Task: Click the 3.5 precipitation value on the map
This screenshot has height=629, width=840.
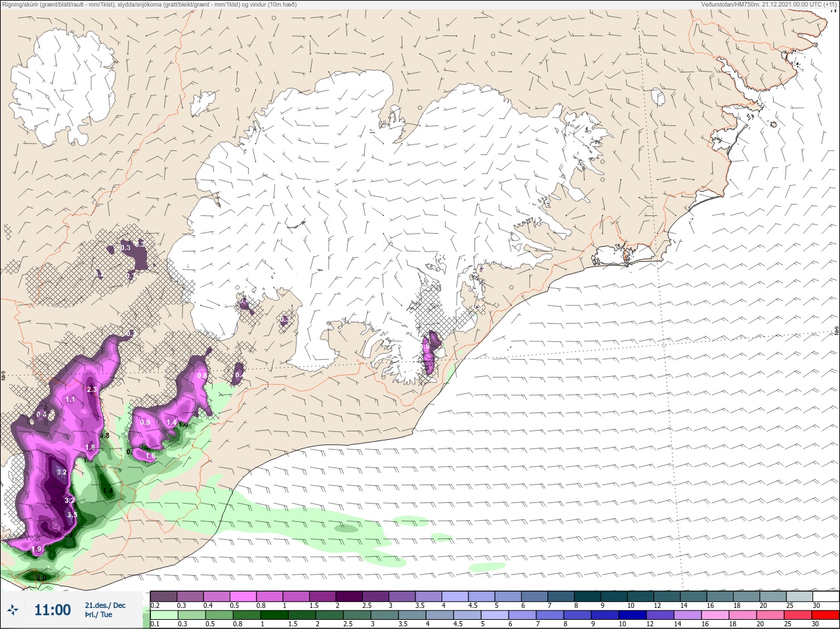Action: point(72,515)
